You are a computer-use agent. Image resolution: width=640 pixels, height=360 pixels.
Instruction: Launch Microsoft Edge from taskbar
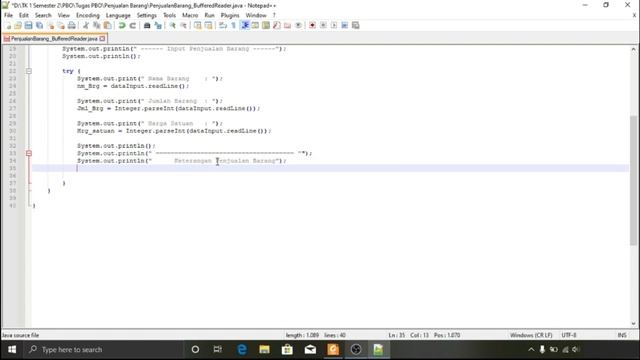point(242,349)
